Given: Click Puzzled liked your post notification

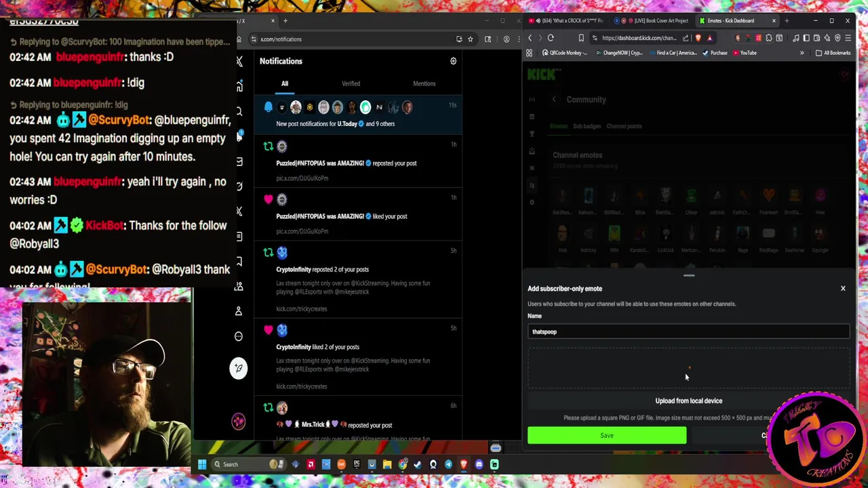Looking at the screenshot, I should coord(358,214).
